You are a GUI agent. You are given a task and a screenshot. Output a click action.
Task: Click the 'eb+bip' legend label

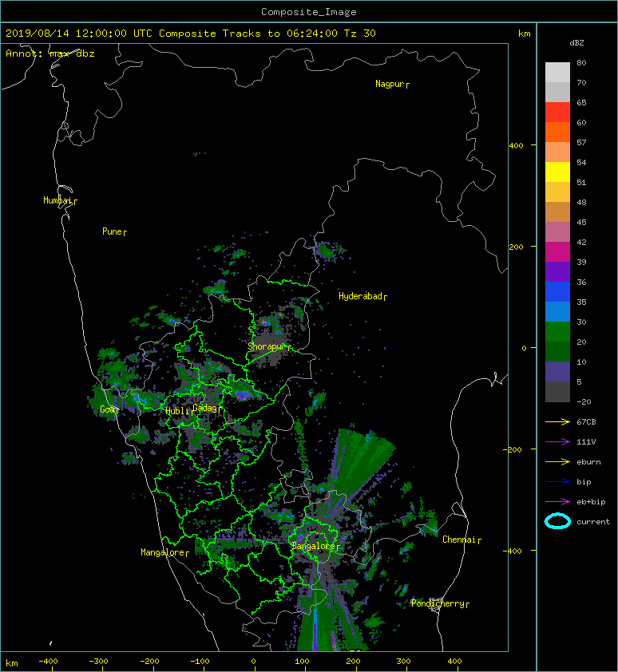pyautogui.click(x=591, y=502)
